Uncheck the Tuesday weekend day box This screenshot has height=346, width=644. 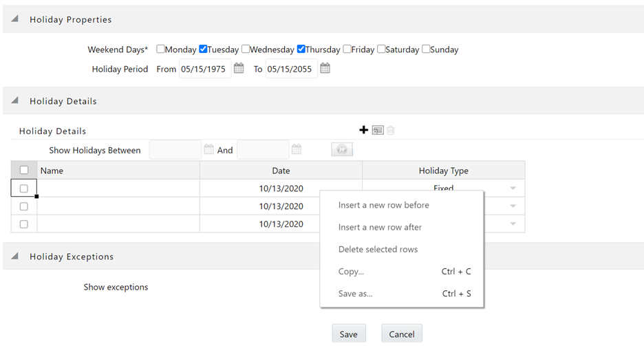203,50
